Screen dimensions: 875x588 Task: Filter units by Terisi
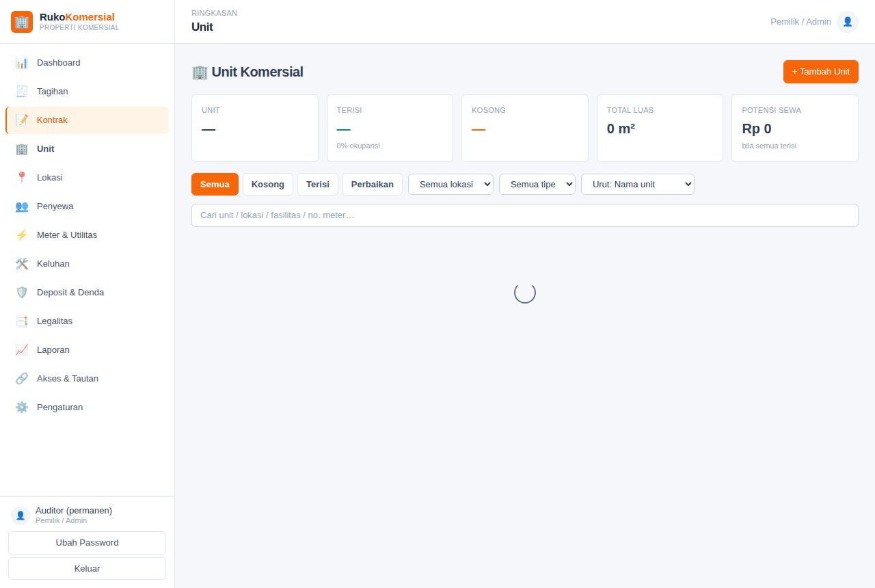tap(318, 184)
